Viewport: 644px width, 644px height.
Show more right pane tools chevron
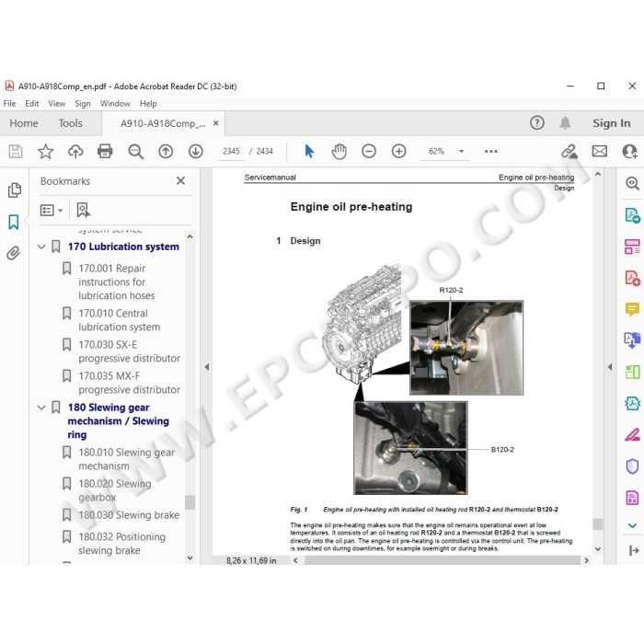(632, 525)
